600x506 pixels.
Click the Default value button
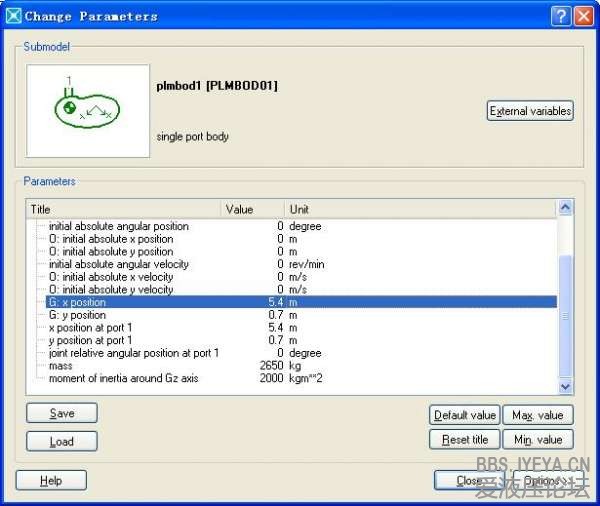tap(464, 415)
